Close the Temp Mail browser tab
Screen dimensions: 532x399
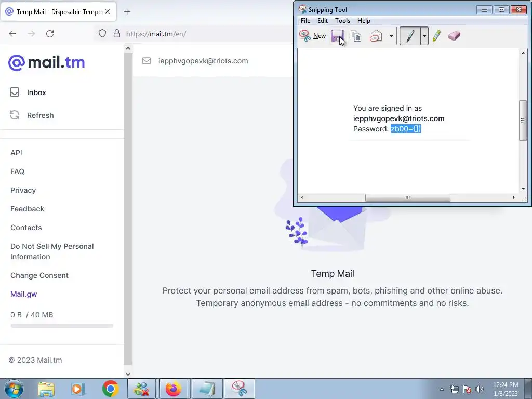pyautogui.click(x=108, y=11)
